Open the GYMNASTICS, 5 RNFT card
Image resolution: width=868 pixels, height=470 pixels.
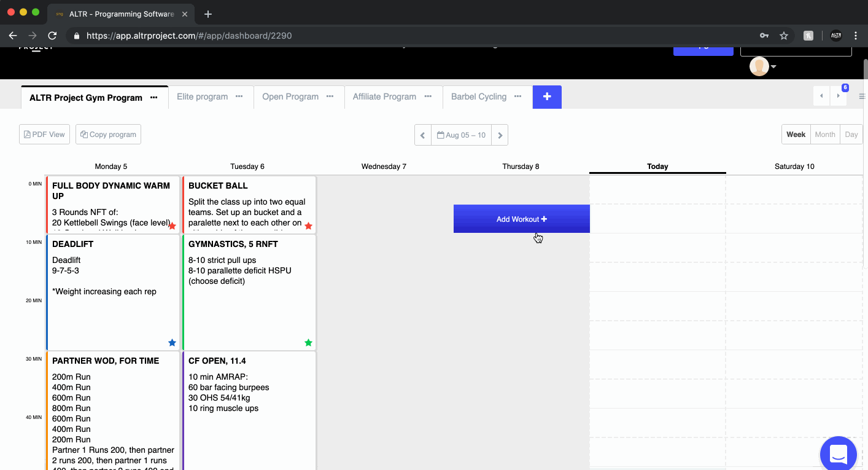pyautogui.click(x=249, y=292)
